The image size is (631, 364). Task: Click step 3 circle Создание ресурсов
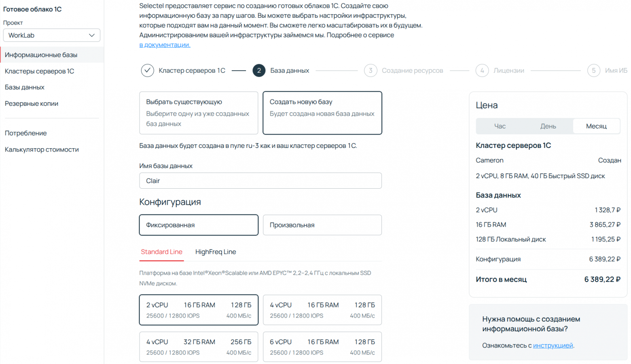point(370,70)
